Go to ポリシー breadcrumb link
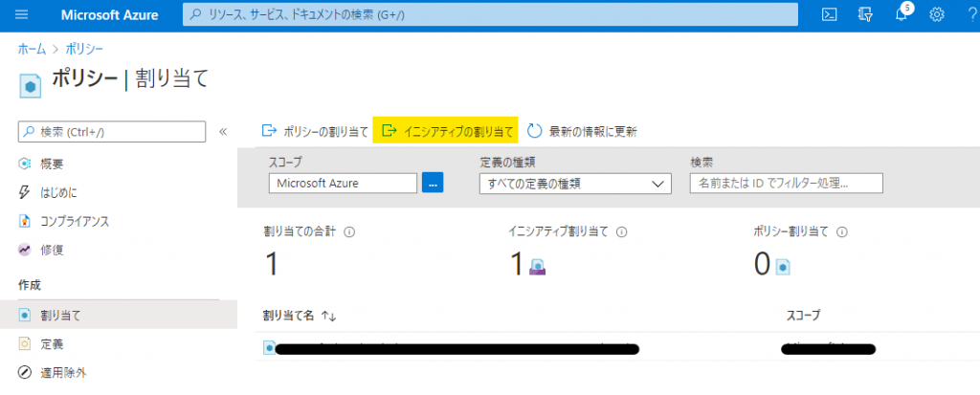 [84, 49]
